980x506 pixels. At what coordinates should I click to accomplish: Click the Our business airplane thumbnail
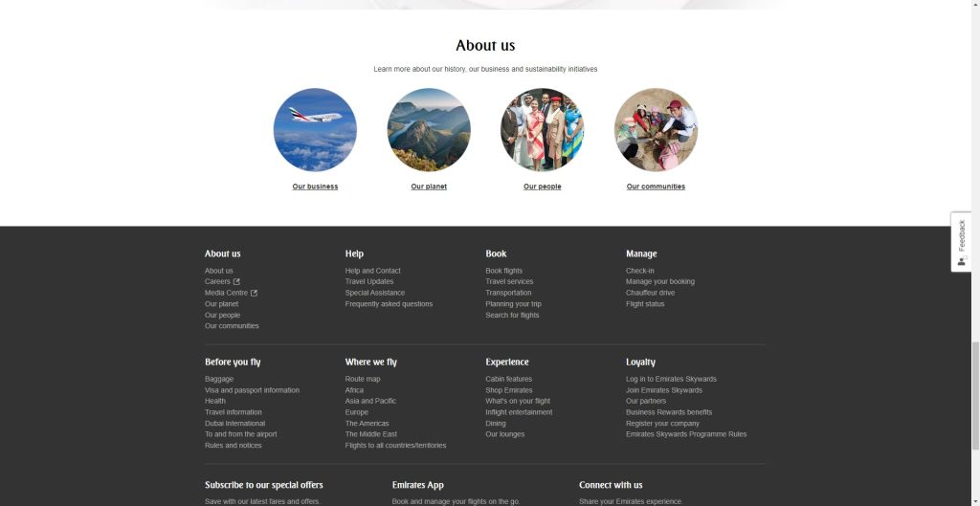coord(315,129)
